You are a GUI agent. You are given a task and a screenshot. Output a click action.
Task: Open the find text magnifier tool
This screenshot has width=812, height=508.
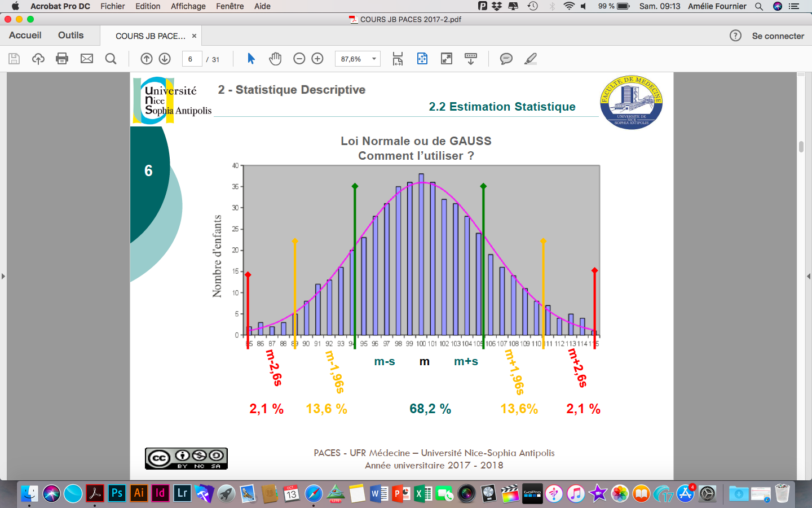(111, 59)
